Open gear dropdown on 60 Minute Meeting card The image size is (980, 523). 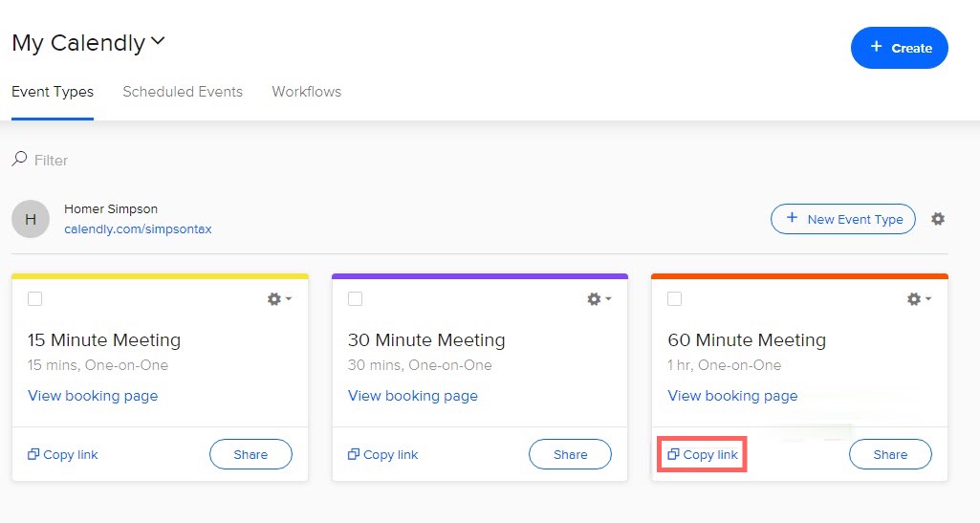[919, 299]
